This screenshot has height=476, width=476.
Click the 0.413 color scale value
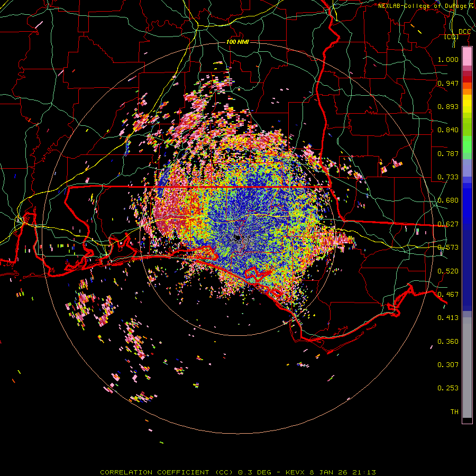click(448, 318)
